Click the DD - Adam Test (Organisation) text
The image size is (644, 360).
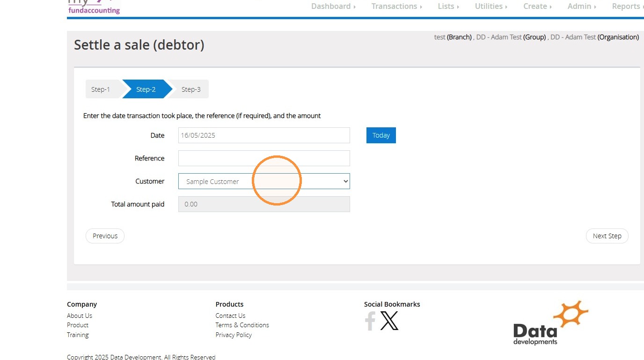[594, 37]
